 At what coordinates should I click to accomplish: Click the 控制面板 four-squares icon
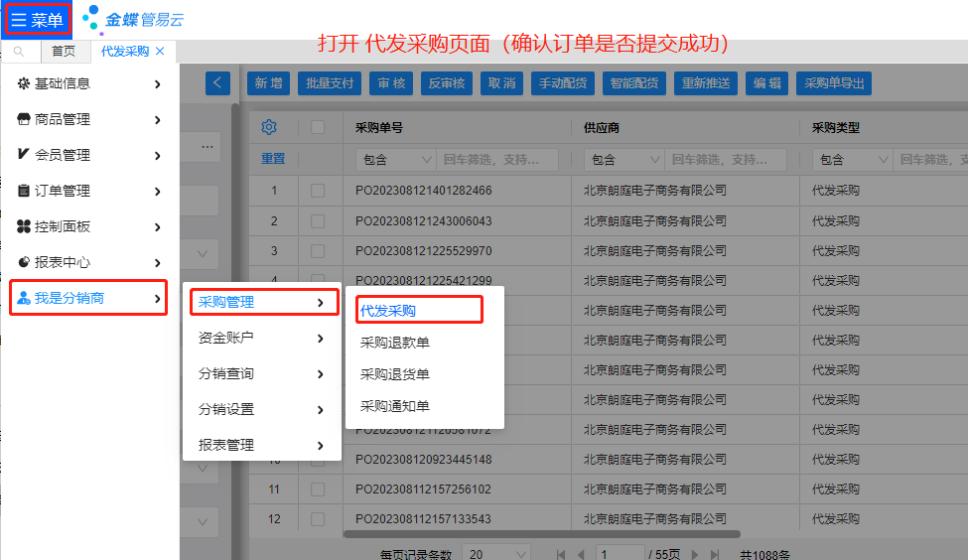tap(24, 226)
